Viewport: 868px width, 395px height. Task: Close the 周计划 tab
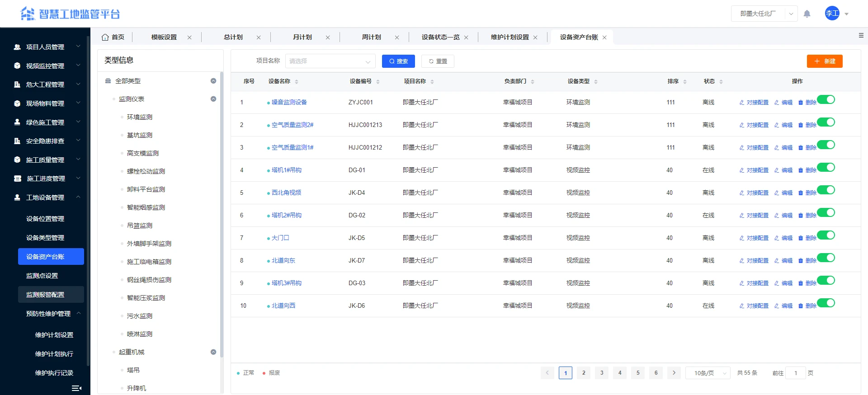(x=397, y=38)
